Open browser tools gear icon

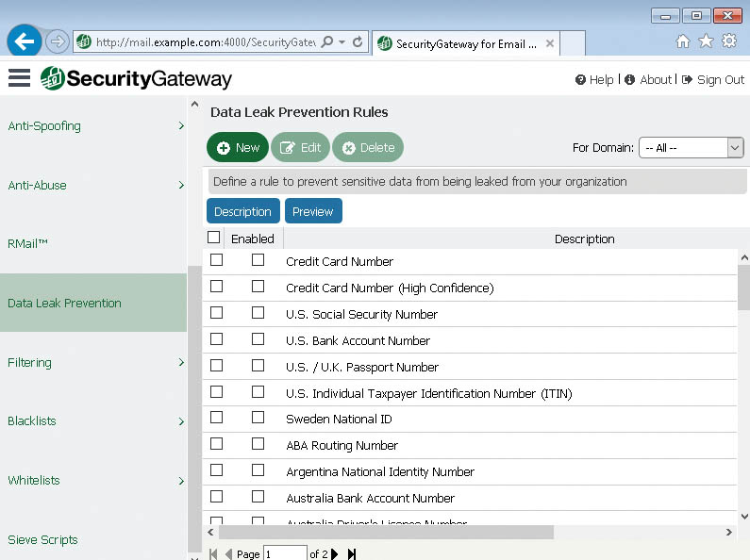tap(729, 41)
